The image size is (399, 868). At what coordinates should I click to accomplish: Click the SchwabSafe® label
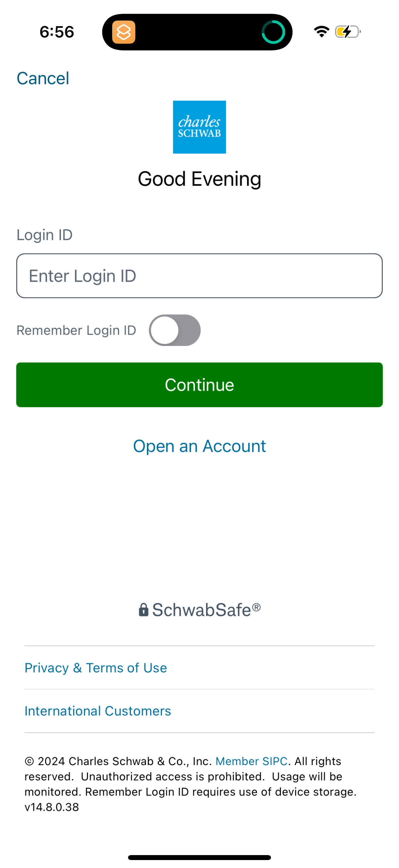pos(206,609)
